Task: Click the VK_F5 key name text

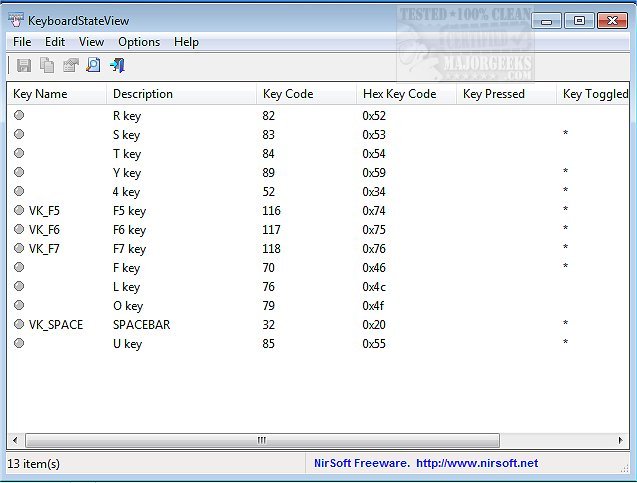Action: coord(44,211)
